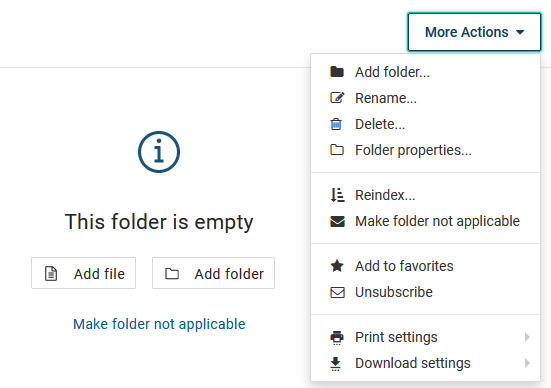
Task: Click the solid envelope icon for not applicable
Action: [x=337, y=221]
